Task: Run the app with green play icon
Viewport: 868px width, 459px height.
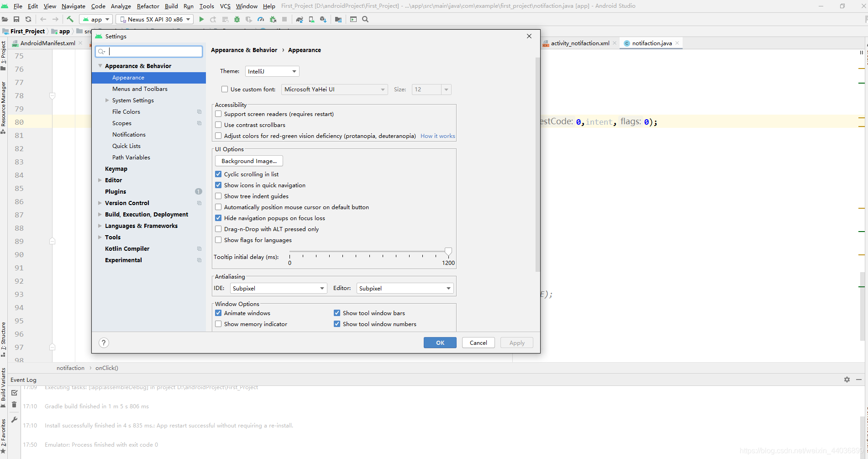Action: pyautogui.click(x=201, y=19)
